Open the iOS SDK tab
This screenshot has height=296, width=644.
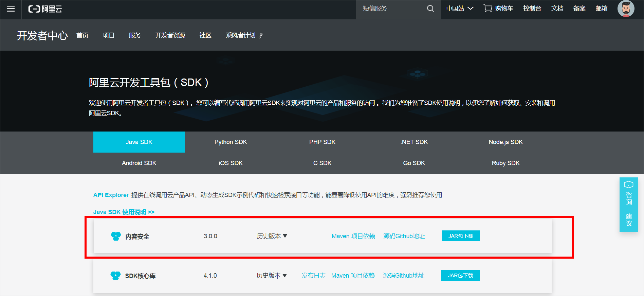pyautogui.click(x=231, y=163)
